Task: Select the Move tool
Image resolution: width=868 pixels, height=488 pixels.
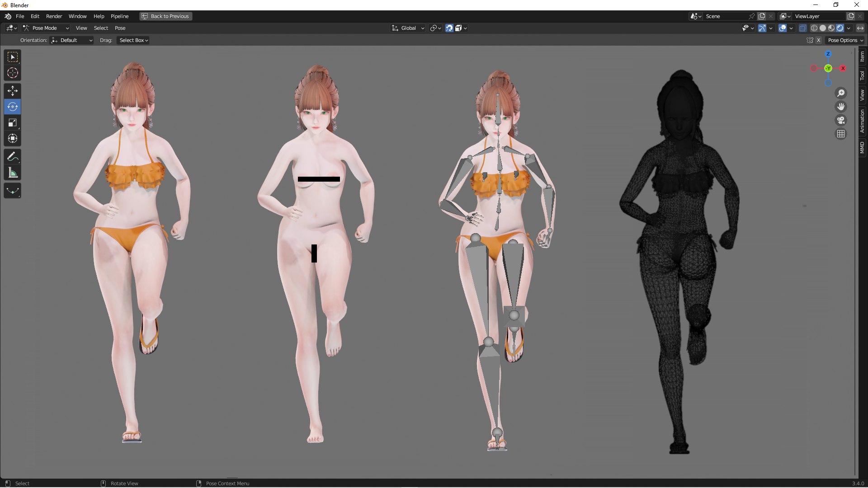Action: 13,91
